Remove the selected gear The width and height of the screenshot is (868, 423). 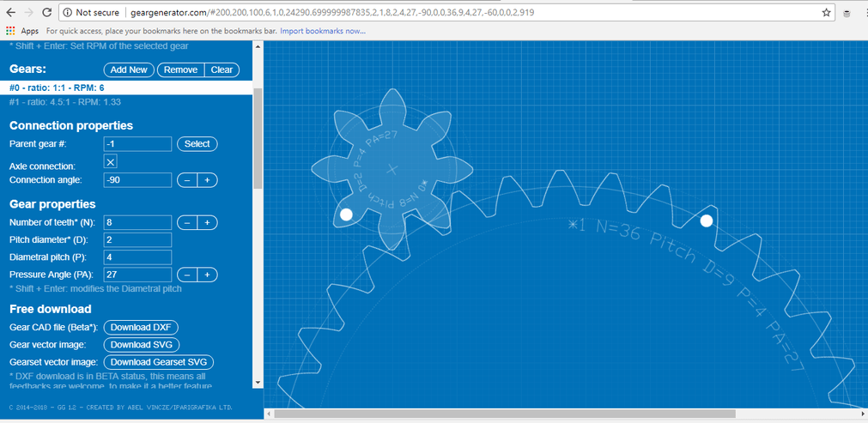pos(180,69)
